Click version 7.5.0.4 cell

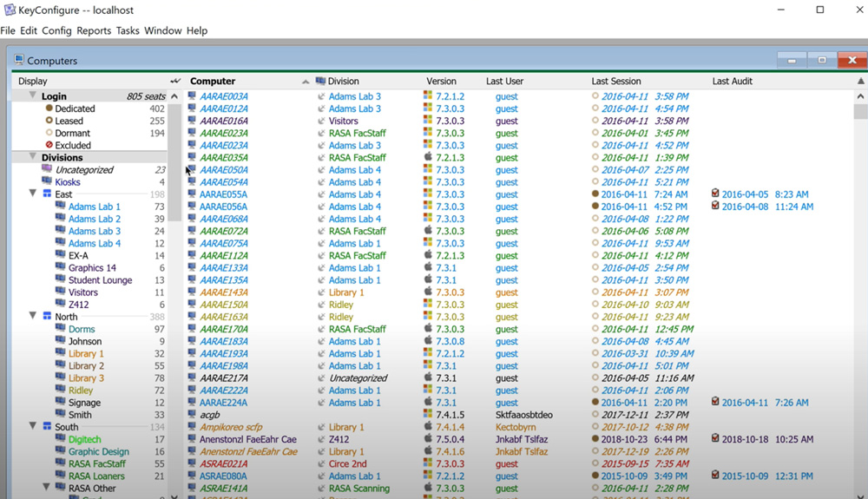450,439
